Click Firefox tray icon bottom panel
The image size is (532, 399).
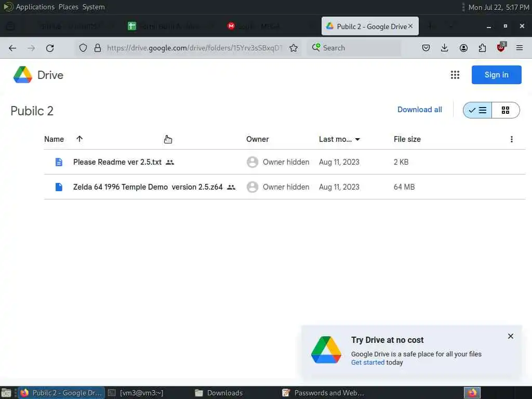(472, 393)
